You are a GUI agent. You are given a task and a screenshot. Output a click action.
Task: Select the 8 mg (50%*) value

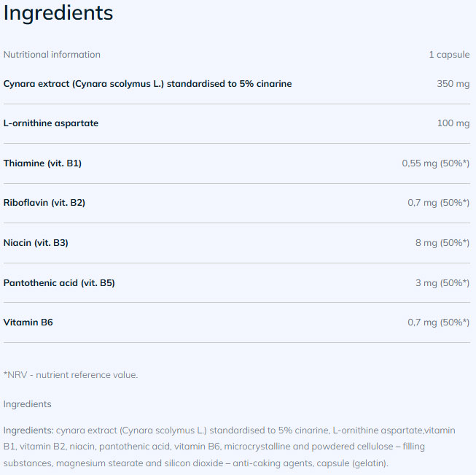tap(442, 243)
